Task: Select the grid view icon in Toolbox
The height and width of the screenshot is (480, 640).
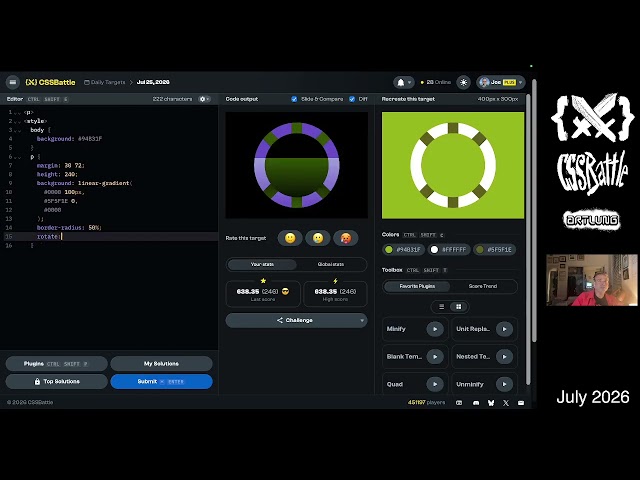Action: pyautogui.click(x=458, y=307)
